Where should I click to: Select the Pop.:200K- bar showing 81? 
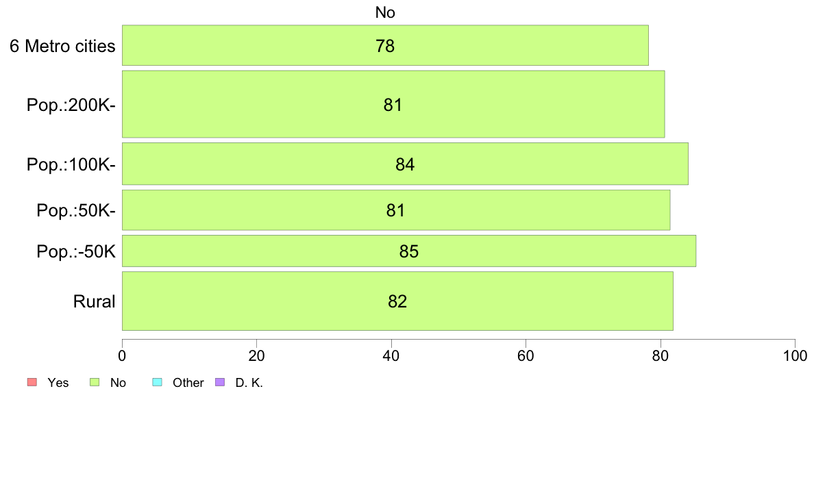point(393,104)
